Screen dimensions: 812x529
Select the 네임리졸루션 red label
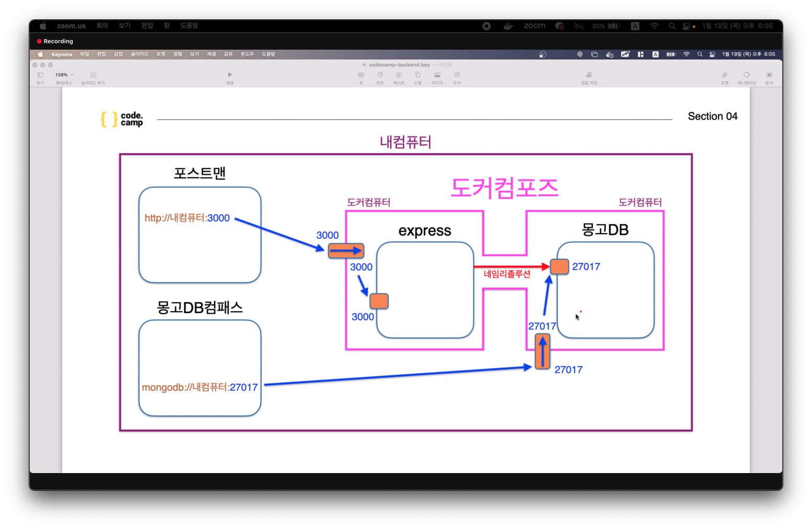click(507, 274)
